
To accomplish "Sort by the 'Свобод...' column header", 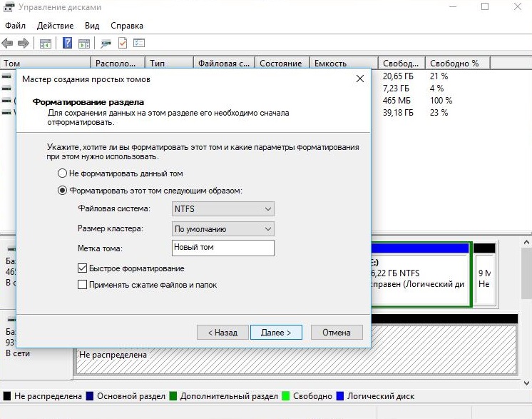I will pyautogui.click(x=401, y=64).
